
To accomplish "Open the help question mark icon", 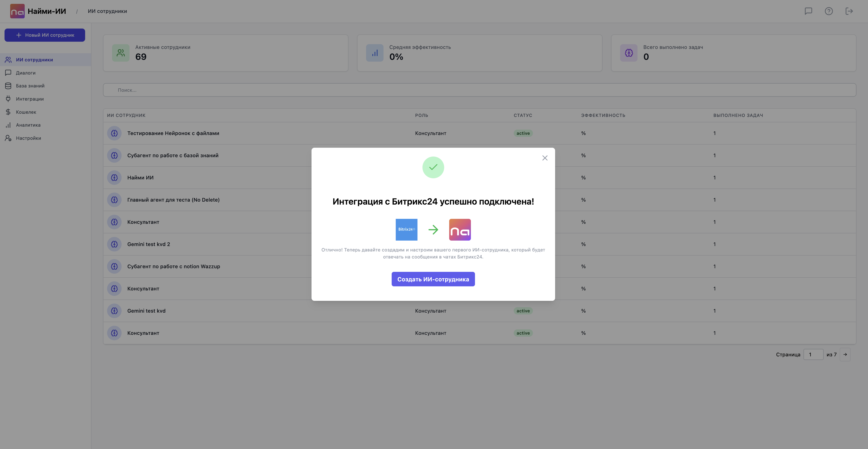I will click(829, 11).
